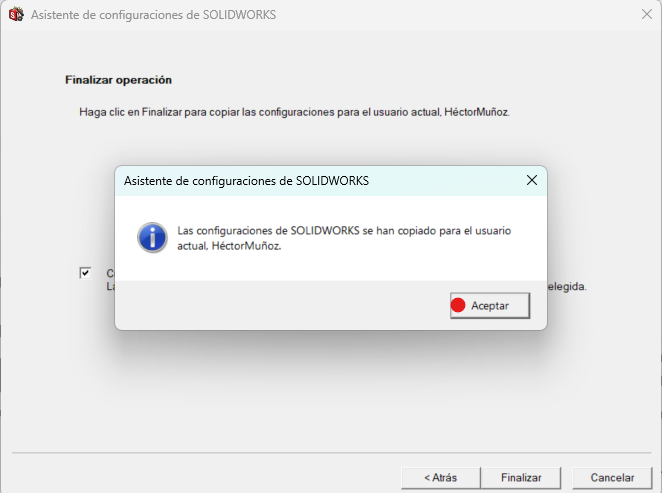Click the horizontal separator above wizard buttons
The width and height of the screenshot is (662, 493).
click(x=331, y=453)
